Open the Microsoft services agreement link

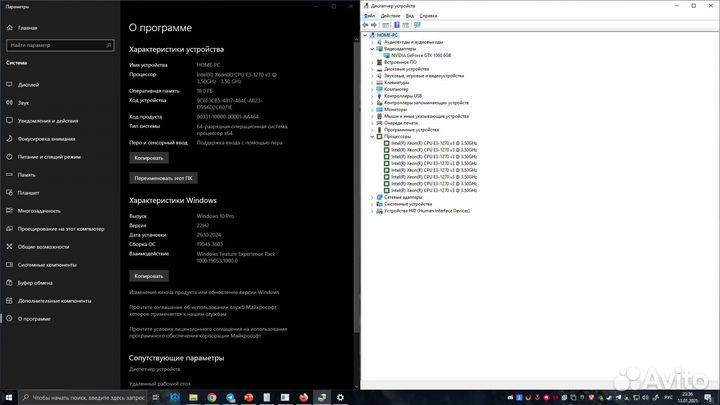(x=203, y=310)
